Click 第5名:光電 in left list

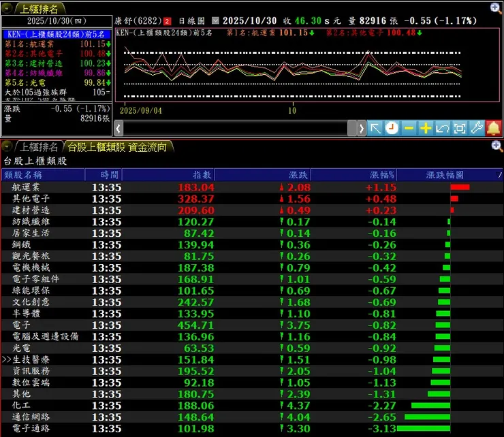click(57, 82)
